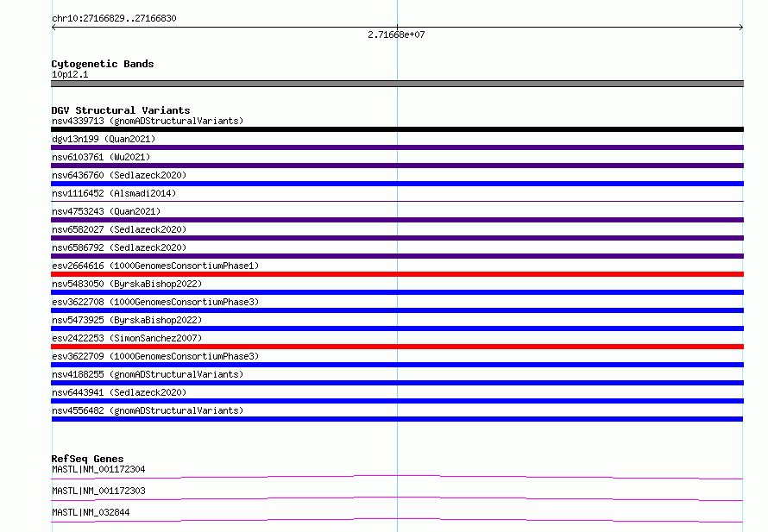Image resolution: width=768 pixels, height=532 pixels.
Task: Select the RefSeq Genes track title
Action: 87,459
